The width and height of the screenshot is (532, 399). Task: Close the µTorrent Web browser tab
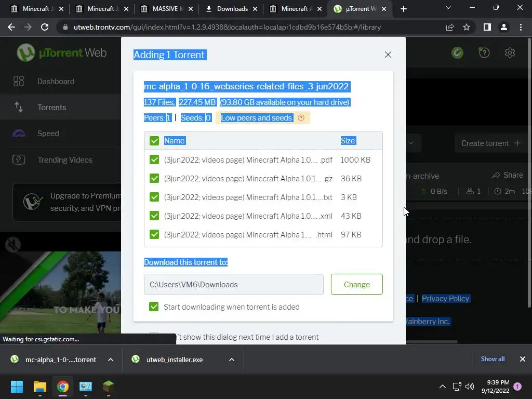384,9
